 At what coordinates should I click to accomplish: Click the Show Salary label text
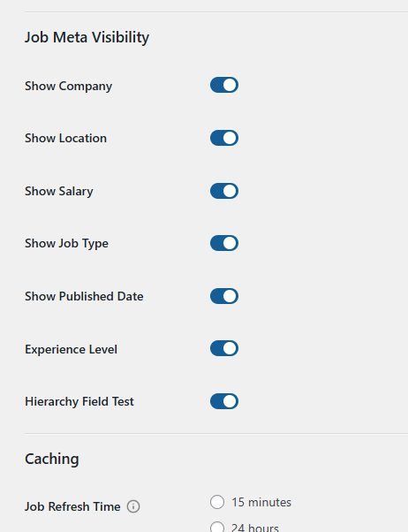(59, 192)
